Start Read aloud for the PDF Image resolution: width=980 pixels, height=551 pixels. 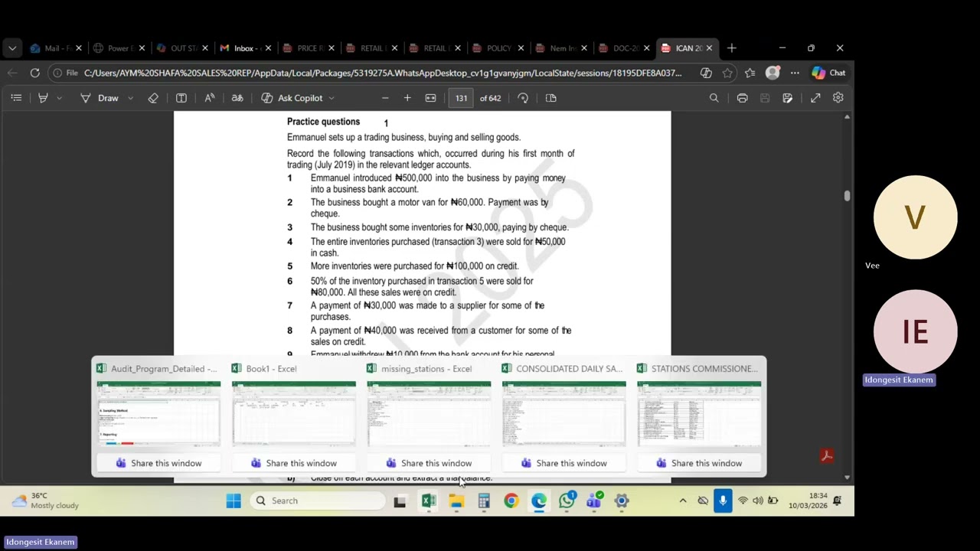coord(209,98)
